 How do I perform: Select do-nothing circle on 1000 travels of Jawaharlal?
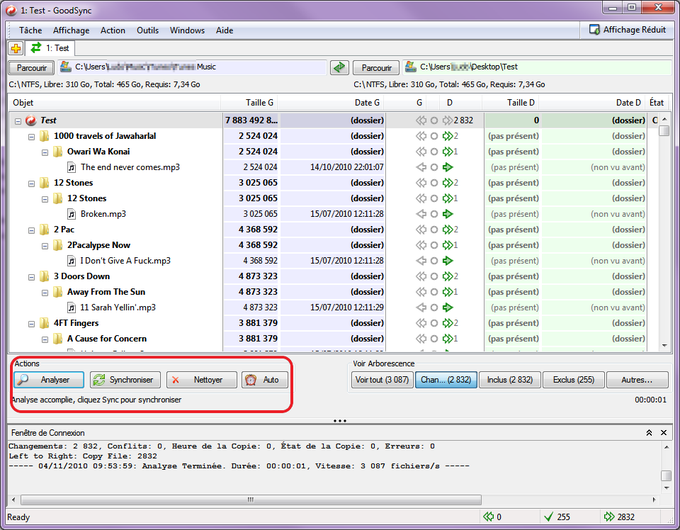(x=434, y=136)
